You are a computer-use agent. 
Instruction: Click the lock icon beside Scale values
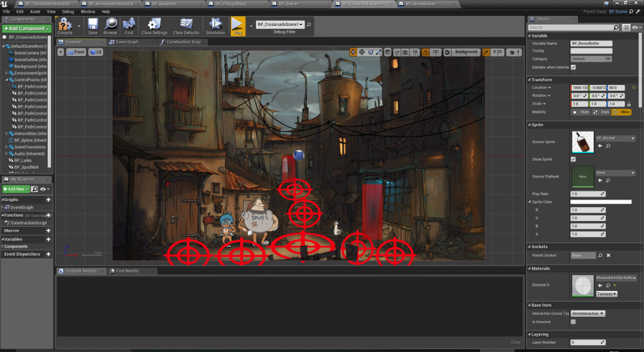click(629, 104)
